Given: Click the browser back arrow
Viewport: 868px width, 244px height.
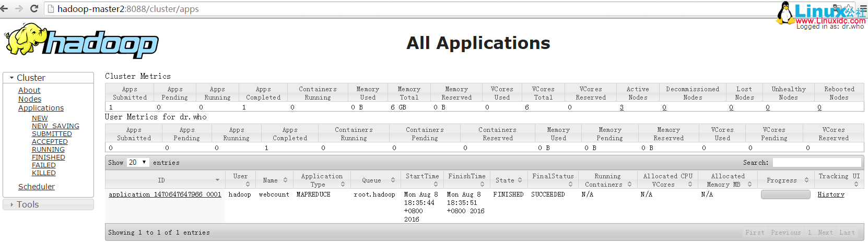Looking at the screenshot, I should click(x=4, y=9).
